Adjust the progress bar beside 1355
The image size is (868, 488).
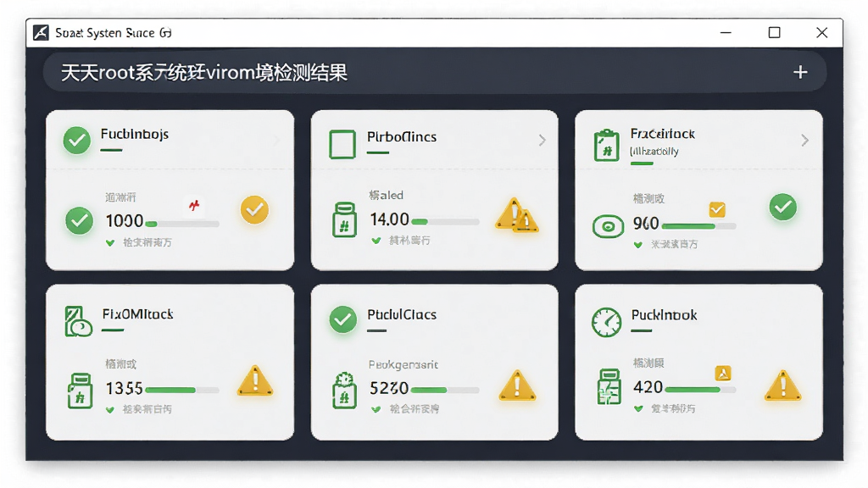(x=182, y=390)
